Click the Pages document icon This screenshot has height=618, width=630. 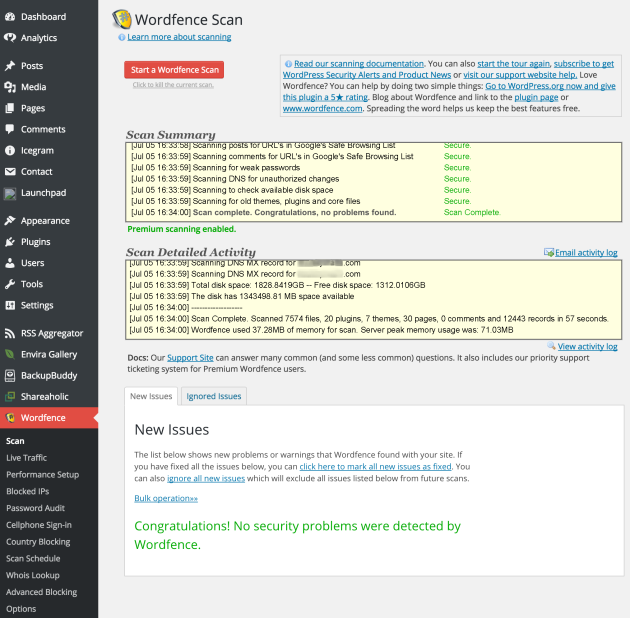coord(10,108)
